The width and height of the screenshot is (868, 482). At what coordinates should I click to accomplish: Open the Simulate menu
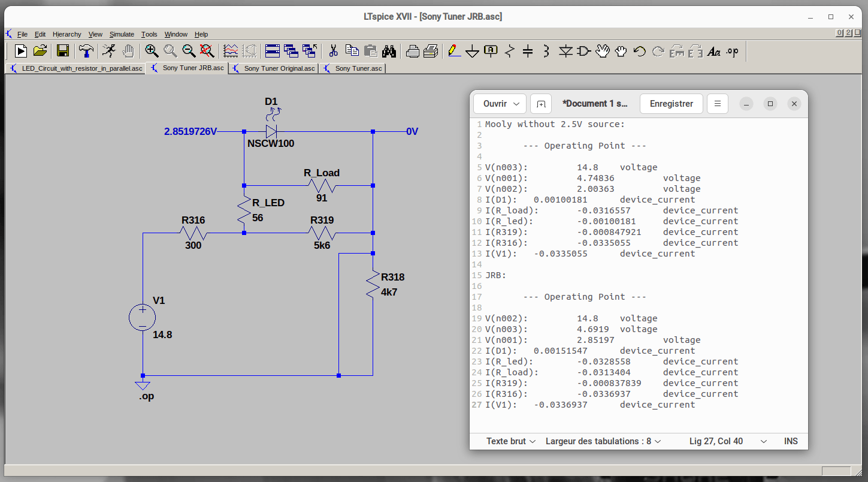point(122,34)
